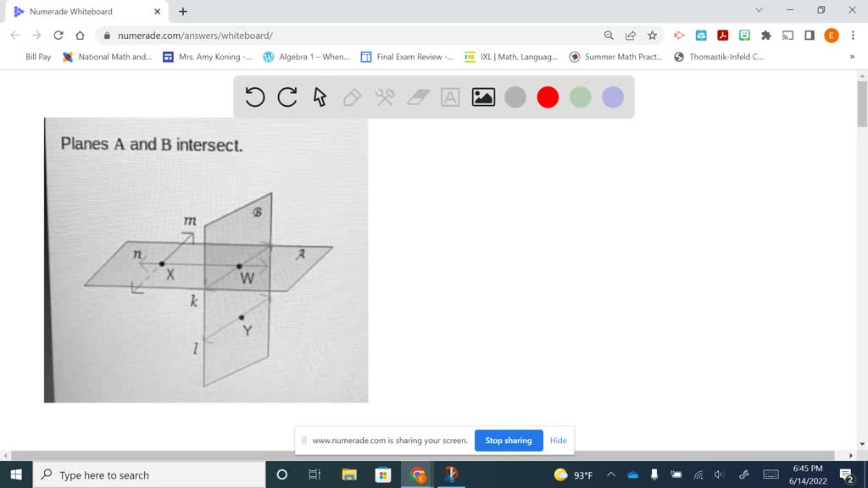Select the cursor/pointer tool
The height and width of the screenshot is (488, 868).
318,97
